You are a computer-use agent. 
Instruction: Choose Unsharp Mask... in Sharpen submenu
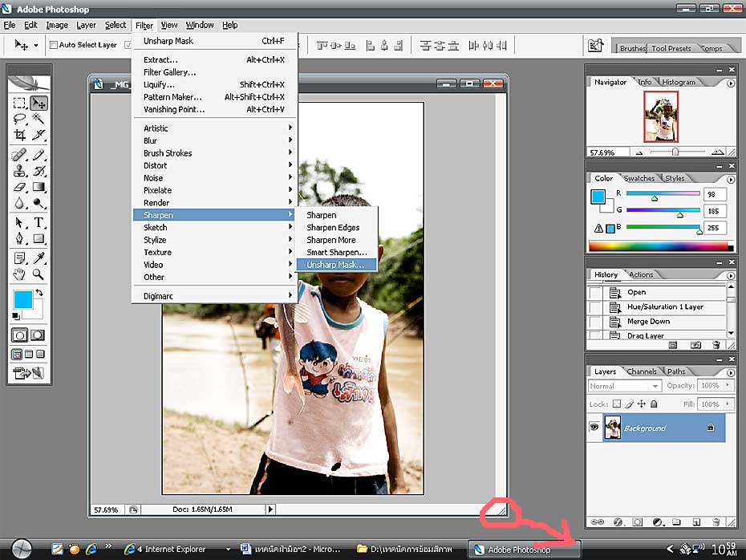(336, 265)
